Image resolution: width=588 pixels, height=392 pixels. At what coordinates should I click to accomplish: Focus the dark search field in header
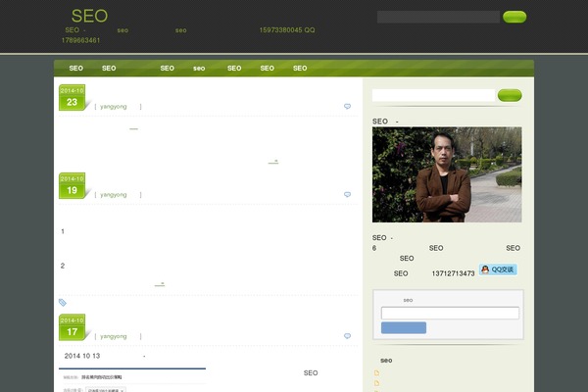click(438, 17)
